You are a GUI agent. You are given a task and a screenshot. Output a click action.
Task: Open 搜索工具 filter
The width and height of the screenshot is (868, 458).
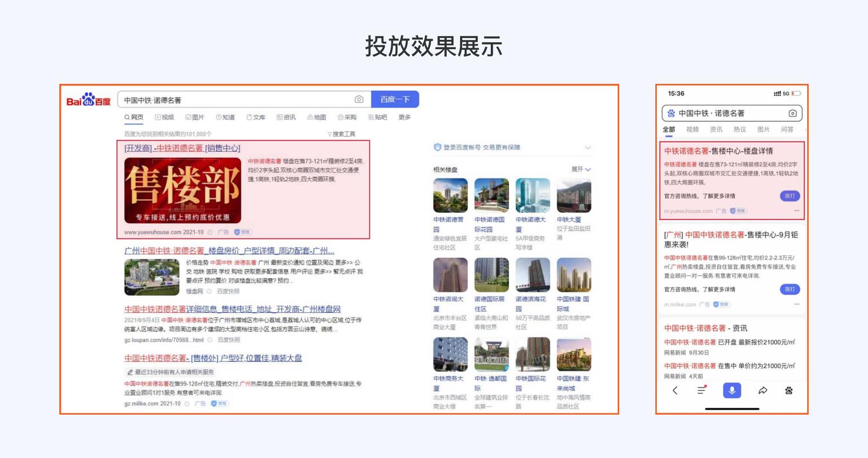pos(341,134)
